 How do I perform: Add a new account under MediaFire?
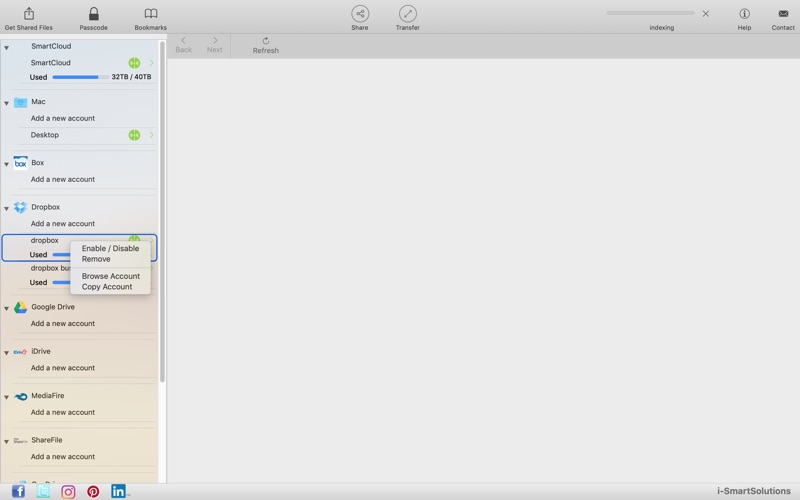tap(63, 412)
